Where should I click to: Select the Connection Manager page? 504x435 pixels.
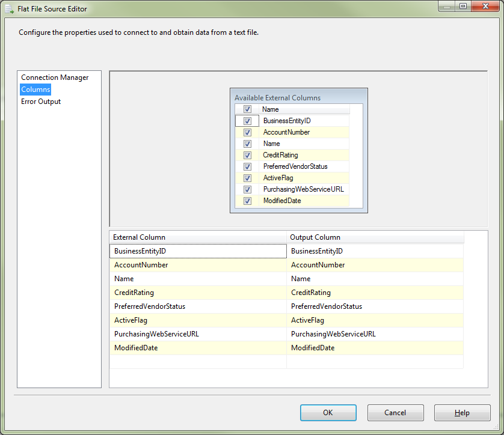pos(54,77)
